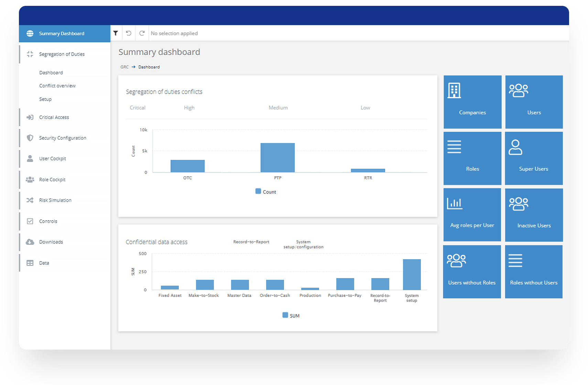Screen dimensions: 588x385
Task: Click the undo arrow icon
Action: 129,33
